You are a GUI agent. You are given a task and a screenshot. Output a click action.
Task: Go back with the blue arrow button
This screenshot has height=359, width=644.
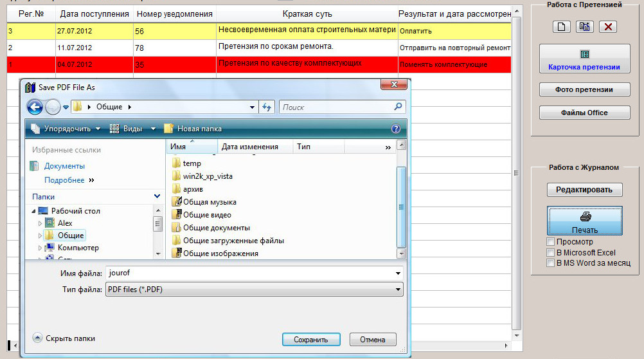35,107
